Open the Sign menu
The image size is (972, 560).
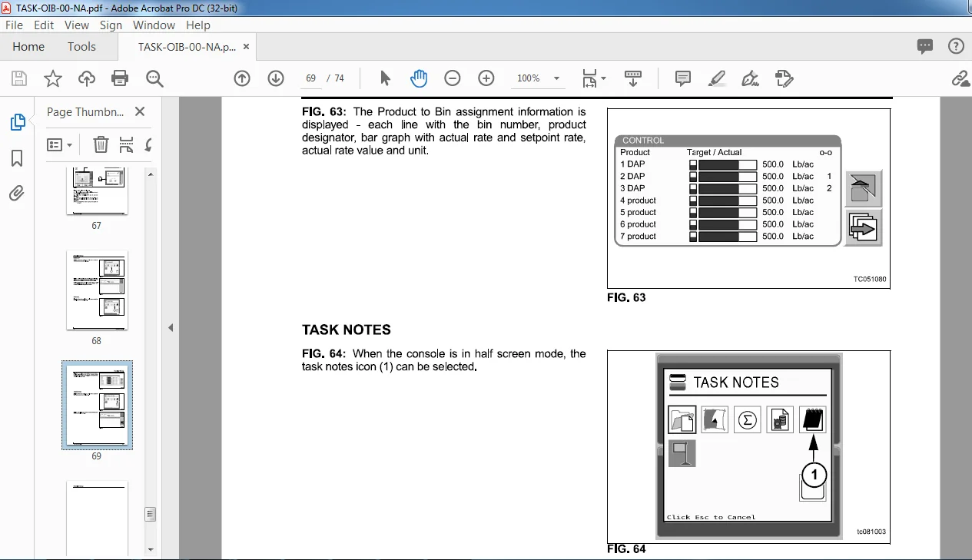111,25
